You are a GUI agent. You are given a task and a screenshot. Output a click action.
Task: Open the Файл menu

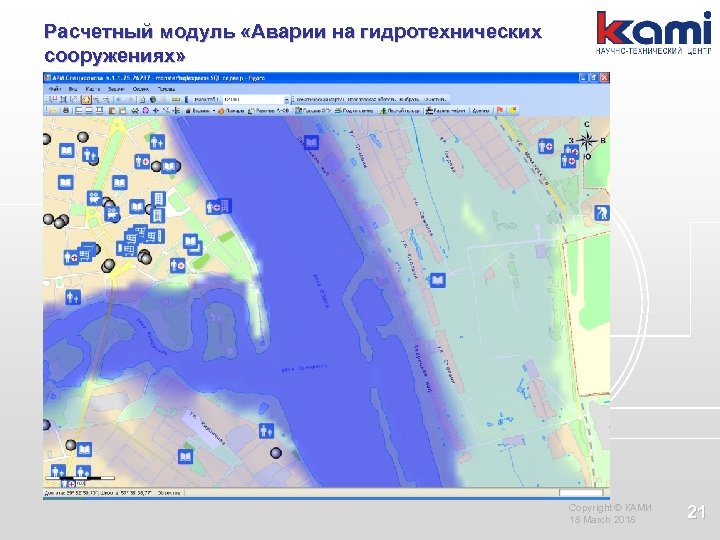click(x=55, y=89)
